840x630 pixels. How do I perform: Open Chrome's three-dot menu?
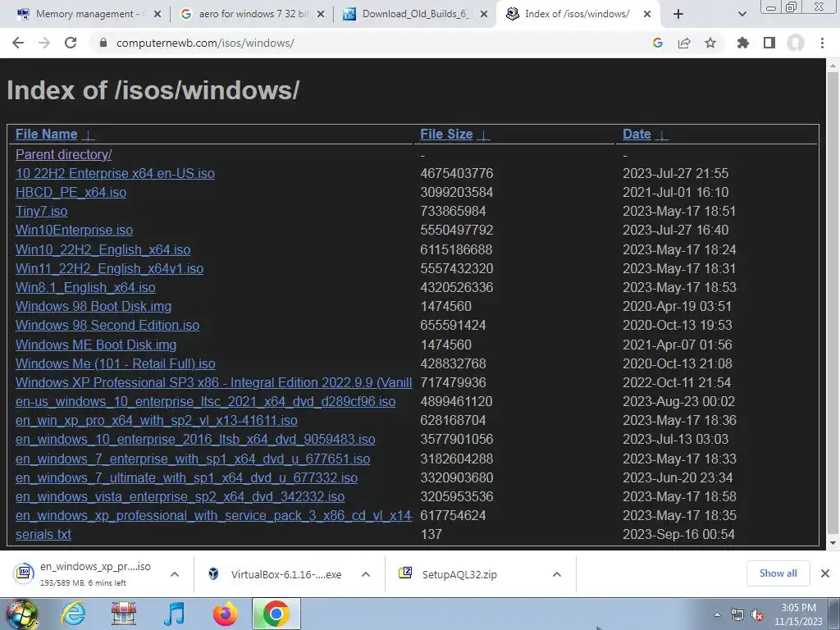[822, 43]
